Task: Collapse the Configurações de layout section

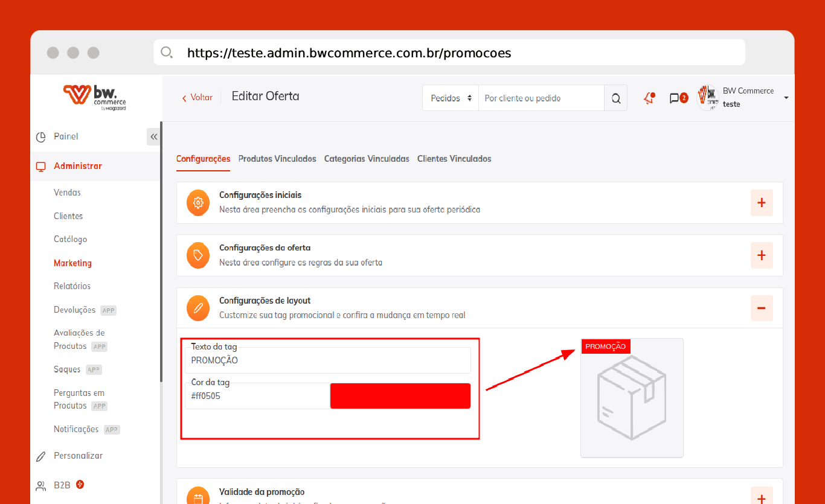Action: 761,308
